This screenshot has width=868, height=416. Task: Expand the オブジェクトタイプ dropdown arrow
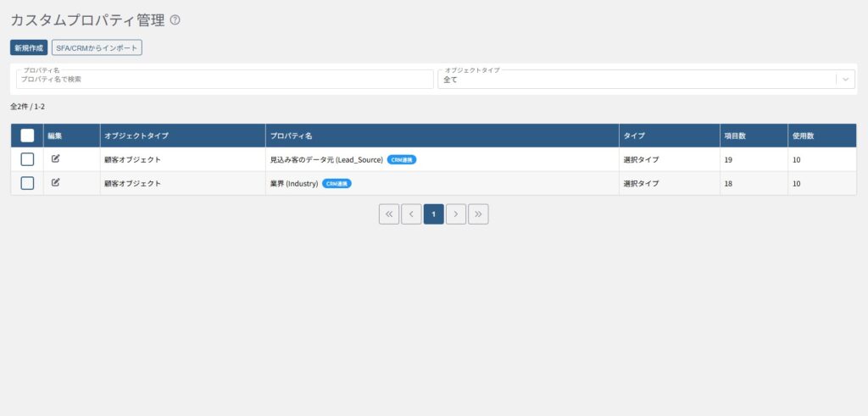[x=845, y=79]
